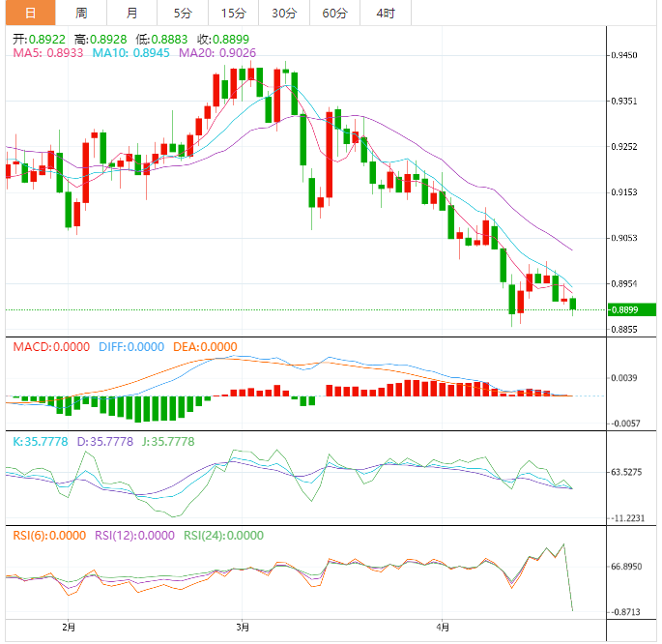Click the MACD indicator label
The width and height of the screenshot is (662, 644).
click(49, 347)
